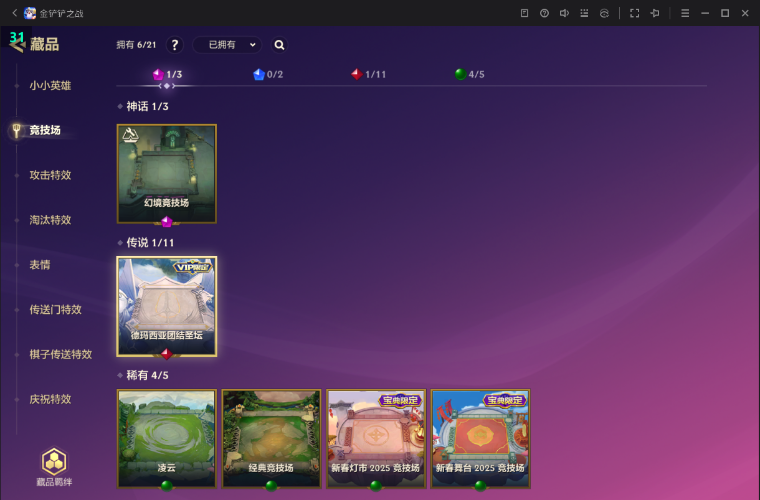Click green orb under 凌云 card

coord(167,485)
